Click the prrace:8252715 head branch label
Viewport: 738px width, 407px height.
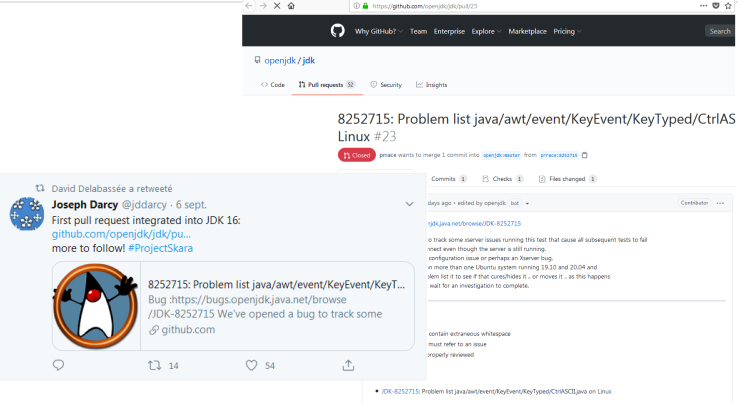coord(559,155)
